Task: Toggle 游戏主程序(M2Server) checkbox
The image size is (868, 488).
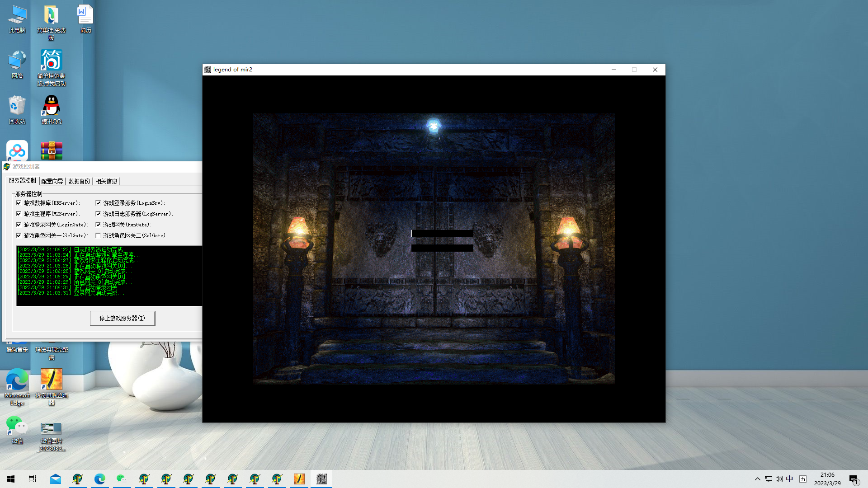Action: (x=19, y=214)
